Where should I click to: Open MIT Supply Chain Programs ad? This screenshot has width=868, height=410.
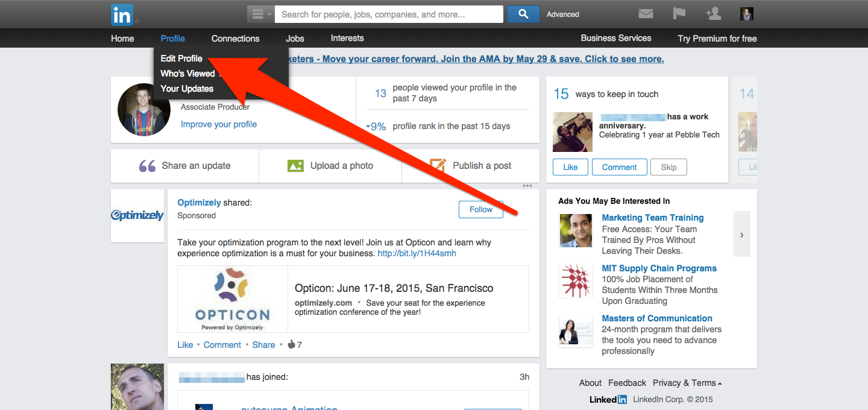[659, 268]
